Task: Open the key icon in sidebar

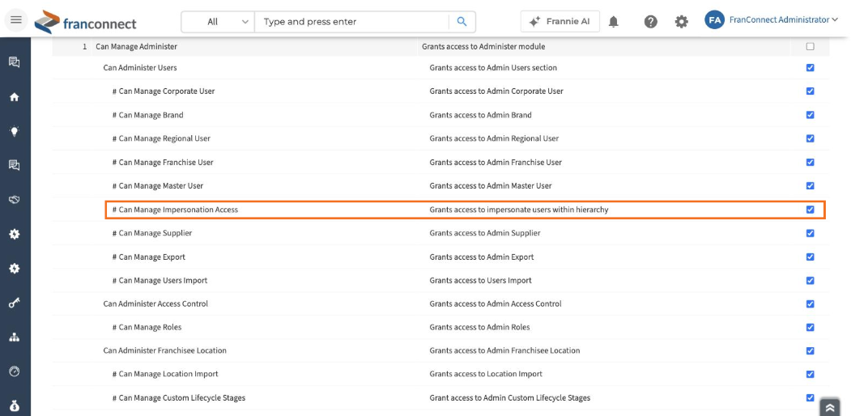Action: click(15, 303)
